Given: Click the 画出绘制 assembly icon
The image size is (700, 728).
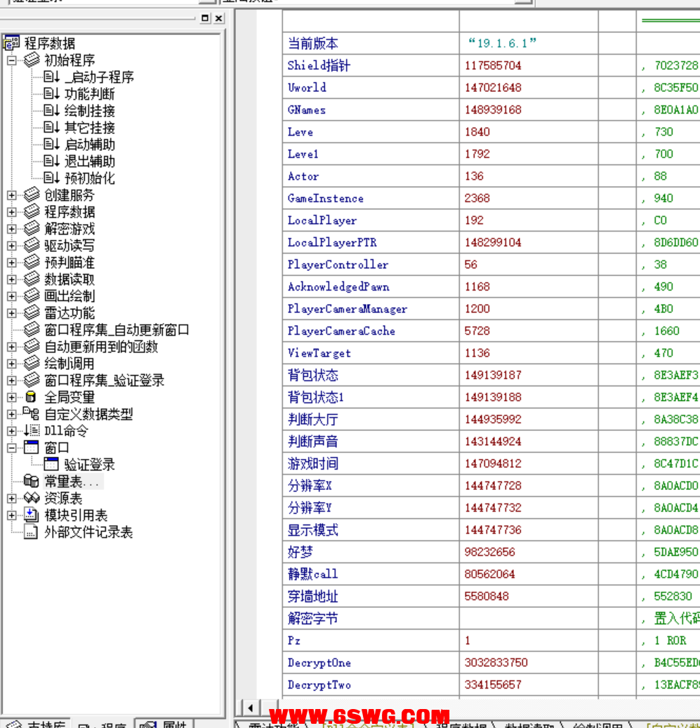Looking at the screenshot, I should (x=32, y=296).
